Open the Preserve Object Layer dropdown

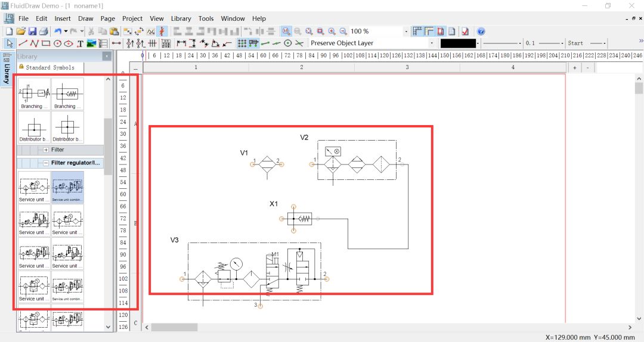tap(431, 43)
